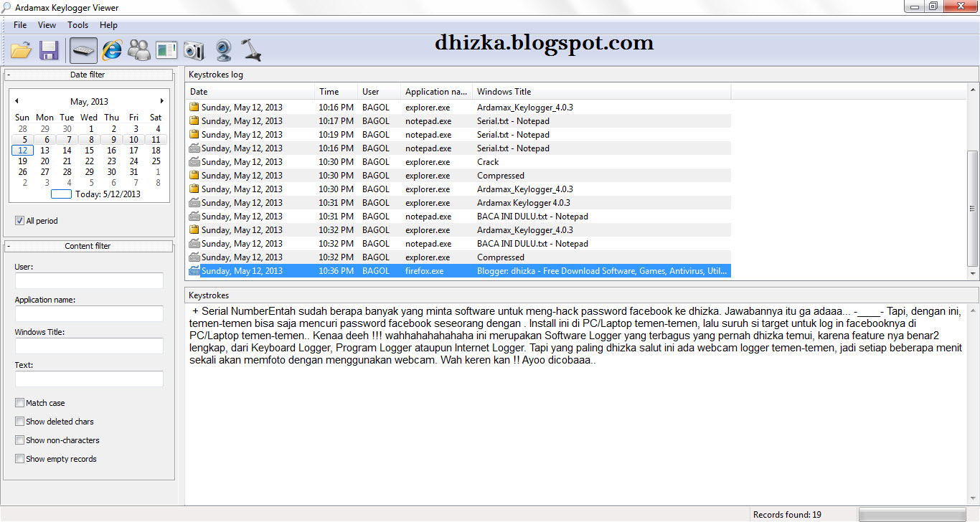This screenshot has height=522, width=980.
Task: Sort by the Date column header
Action: (x=250, y=91)
